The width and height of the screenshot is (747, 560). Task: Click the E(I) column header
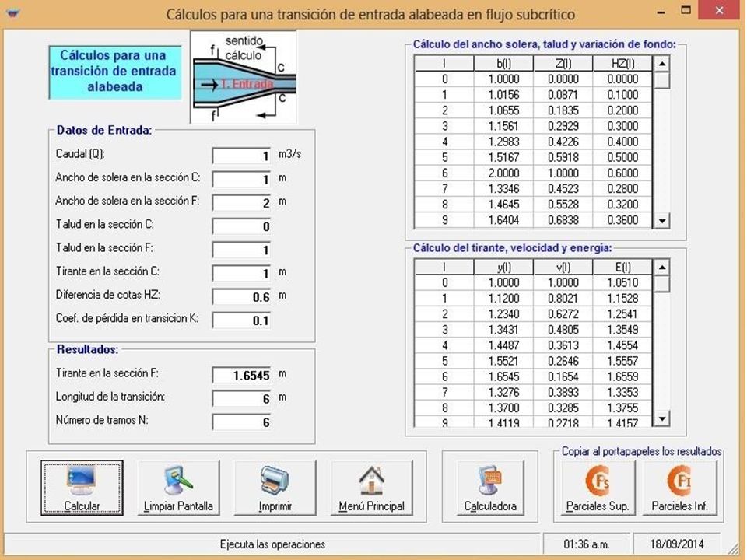622,267
